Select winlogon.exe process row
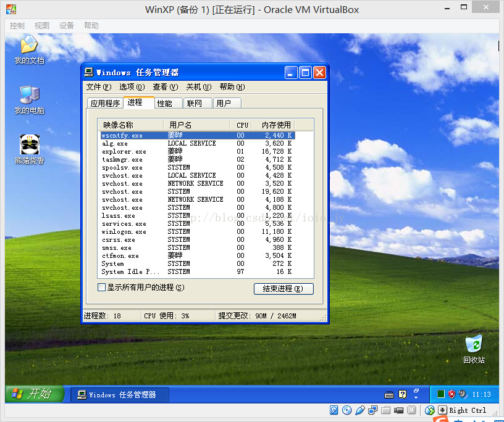 (196, 231)
